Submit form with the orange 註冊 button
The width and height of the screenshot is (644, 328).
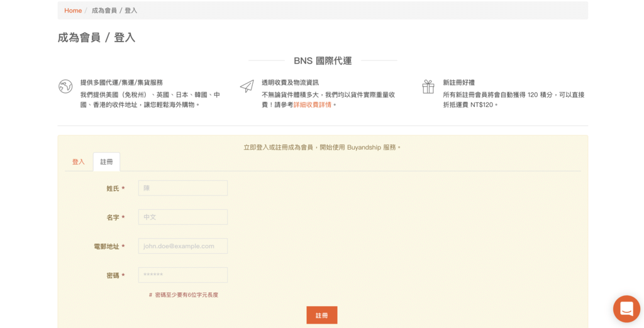(x=322, y=315)
